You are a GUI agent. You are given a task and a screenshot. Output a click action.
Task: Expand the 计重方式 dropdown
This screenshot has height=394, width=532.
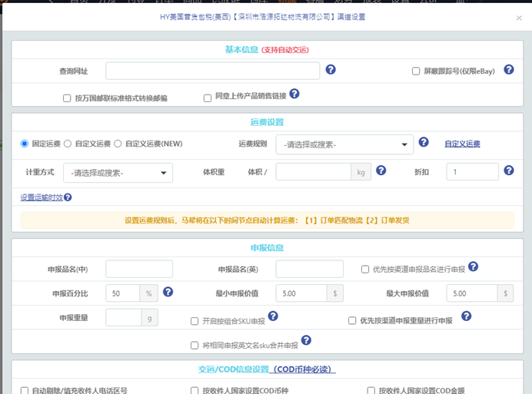(118, 173)
